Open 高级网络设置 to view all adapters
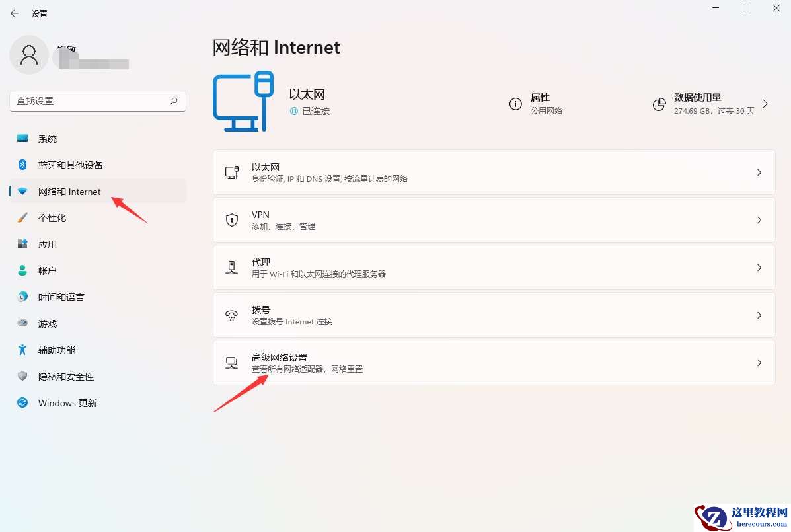 tap(494, 362)
